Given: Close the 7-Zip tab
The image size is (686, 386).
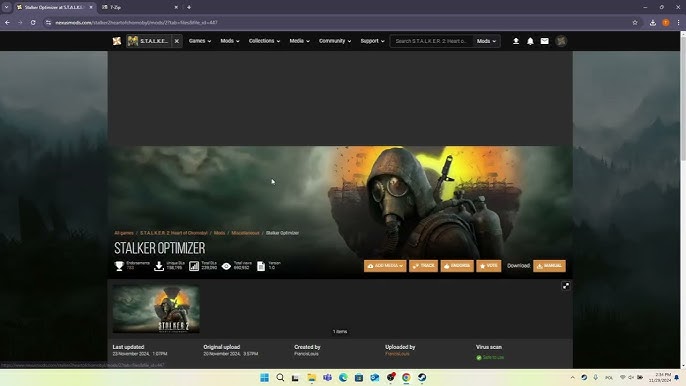Looking at the screenshot, I should click(x=176, y=7).
